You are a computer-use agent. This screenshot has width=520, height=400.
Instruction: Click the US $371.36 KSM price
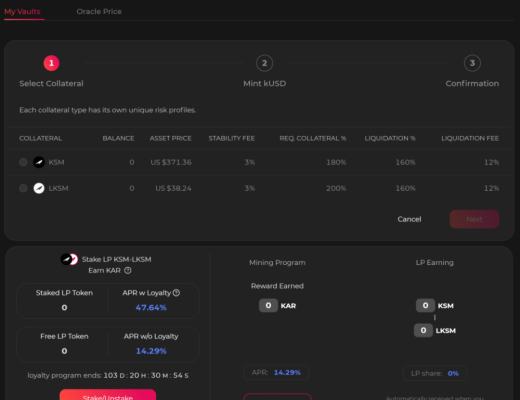point(171,162)
